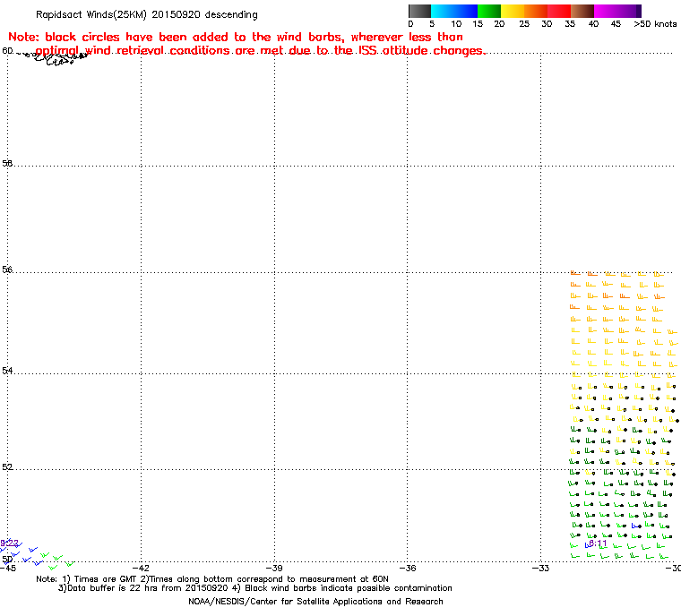The width and height of the screenshot is (681, 616).
Task: Pick the brown segment of the color scale
Action: (582, 11)
